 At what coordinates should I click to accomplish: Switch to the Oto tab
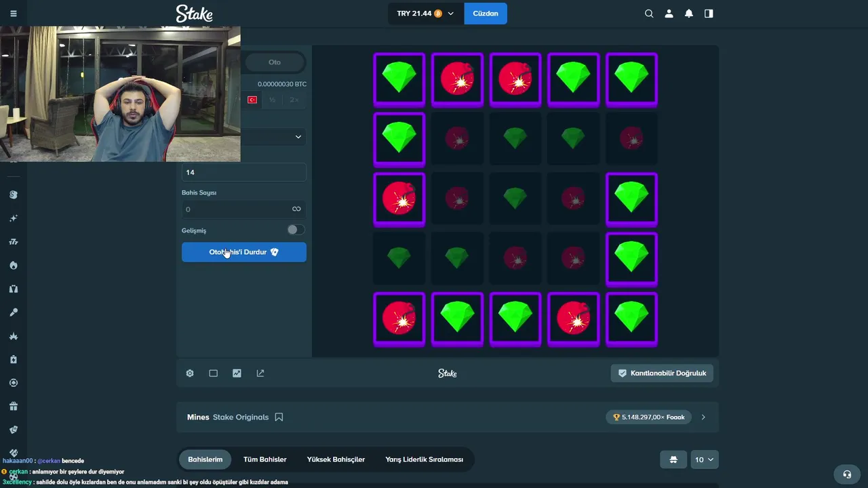point(275,62)
